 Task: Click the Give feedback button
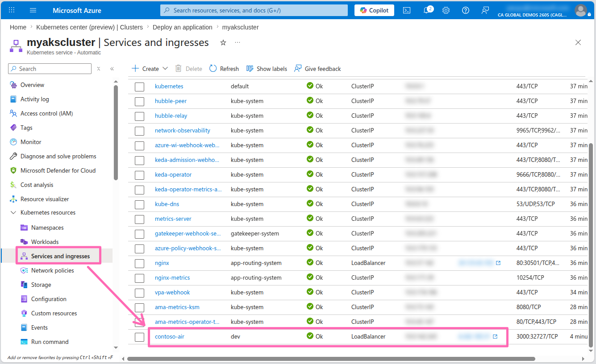click(317, 69)
